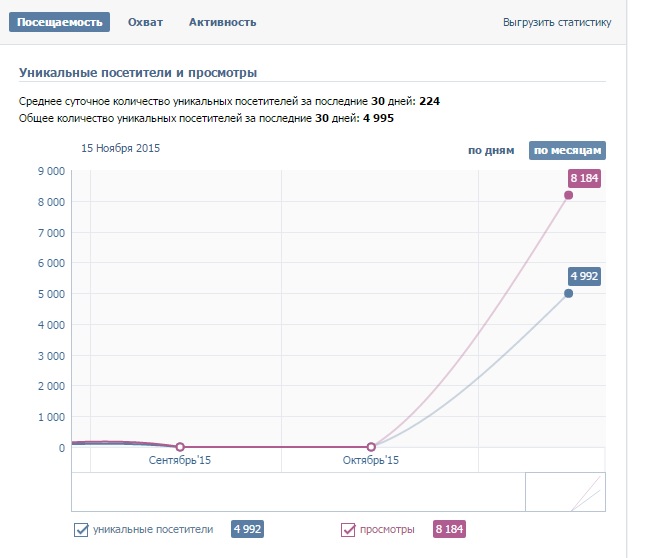Click the chart data point above Сентябрь'15
Screen dimensions: 646x558
(180, 447)
